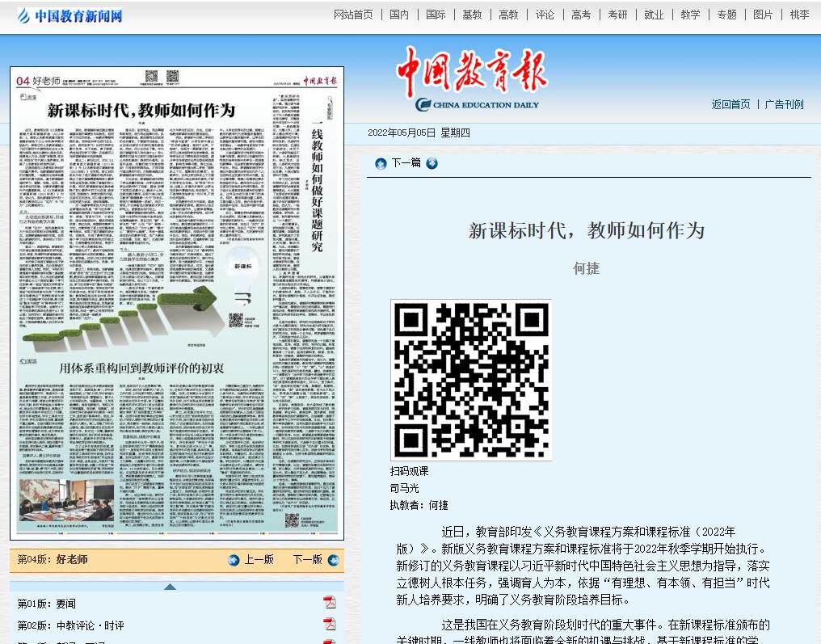Image resolution: width=821 pixels, height=644 pixels.
Task: Click the 第04版：好老师 page label
Action: click(x=53, y=560)
